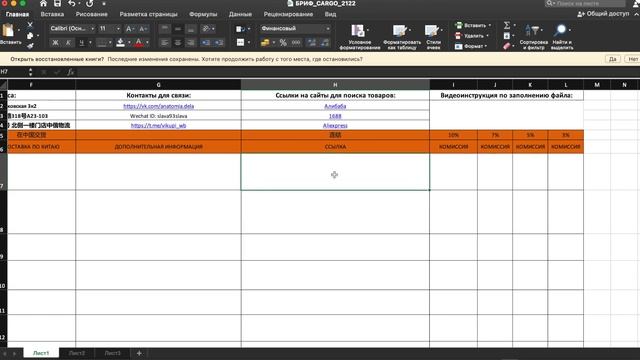This screenshot has width=640, height=360.
Task: Align the text to the left
Action: click(164, 42)
